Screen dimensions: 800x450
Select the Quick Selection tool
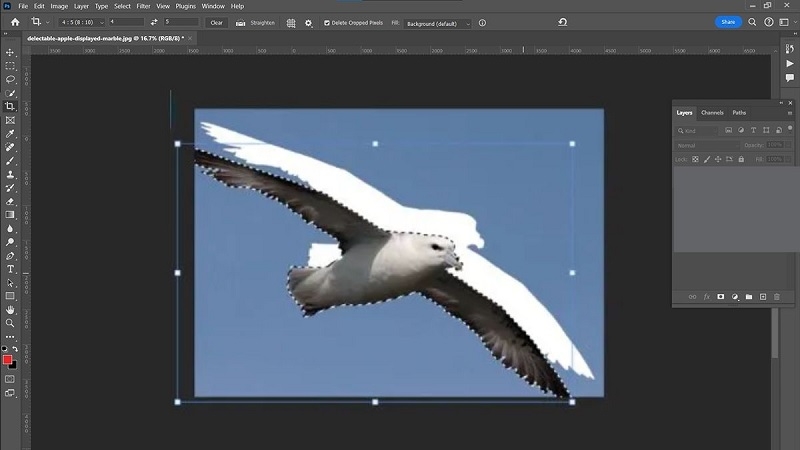(x=10, y=93)
